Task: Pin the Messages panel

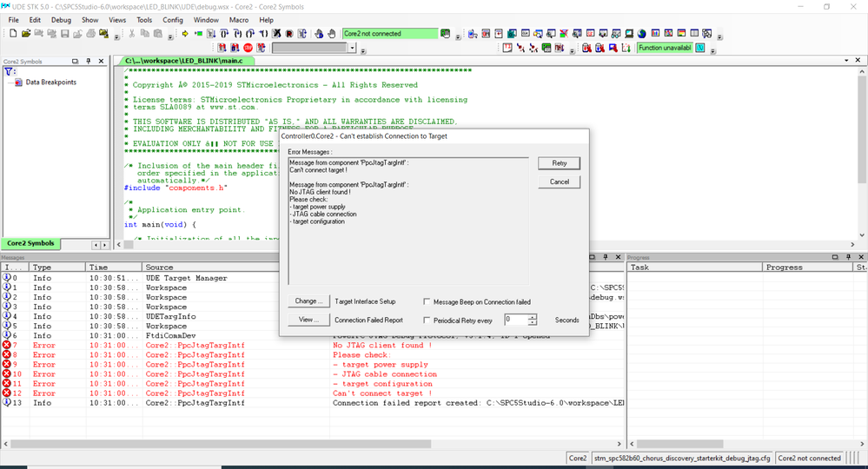Action: click(x=605, y=257)
